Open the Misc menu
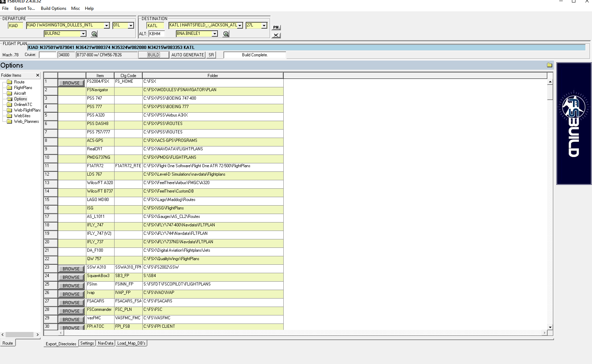The width and height of the screenshot is (592, 364). tap(75, 8)
